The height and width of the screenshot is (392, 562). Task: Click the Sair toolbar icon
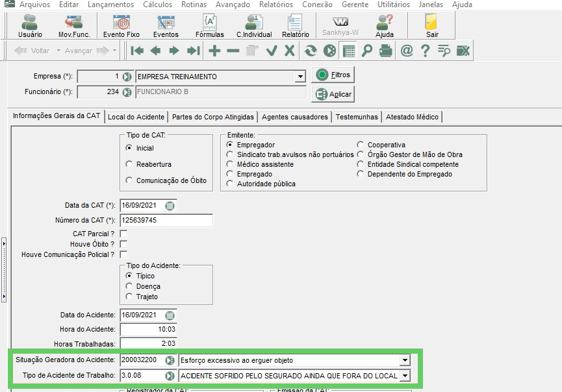(x=432, y=26)
